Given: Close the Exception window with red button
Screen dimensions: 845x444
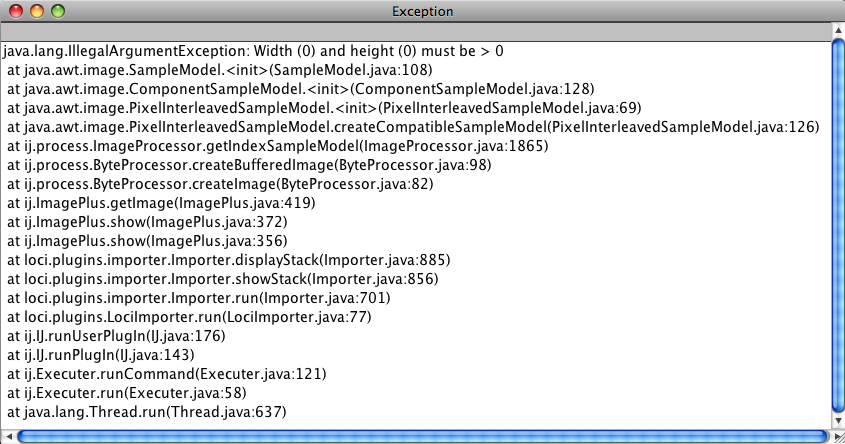Looking at the screenshot, I should click(17, 12).
